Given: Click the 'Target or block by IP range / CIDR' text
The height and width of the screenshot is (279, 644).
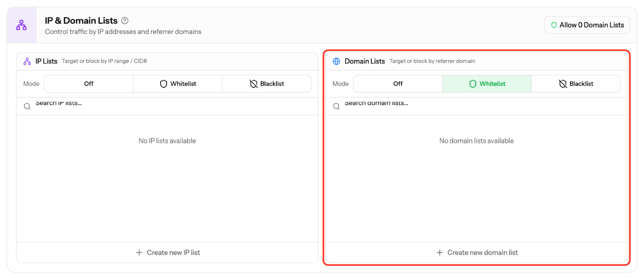Looking at the screenshot, I should 104,61.
